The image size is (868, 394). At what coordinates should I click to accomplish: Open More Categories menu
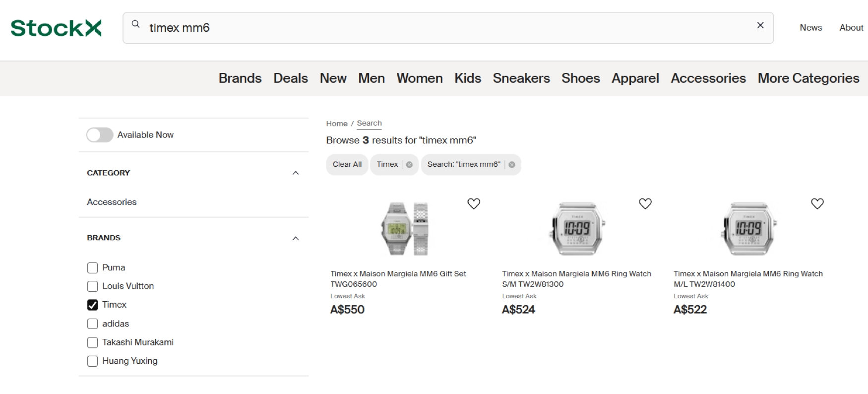click(x=808, y=78)
